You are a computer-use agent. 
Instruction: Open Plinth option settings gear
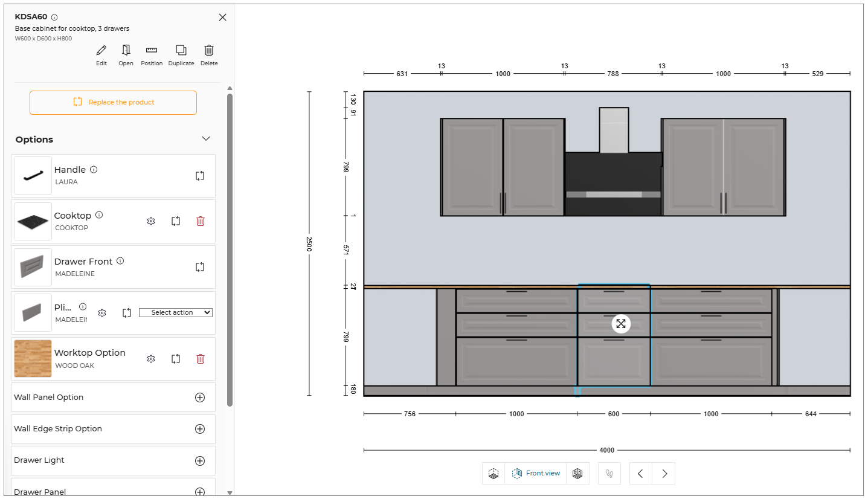102,313
